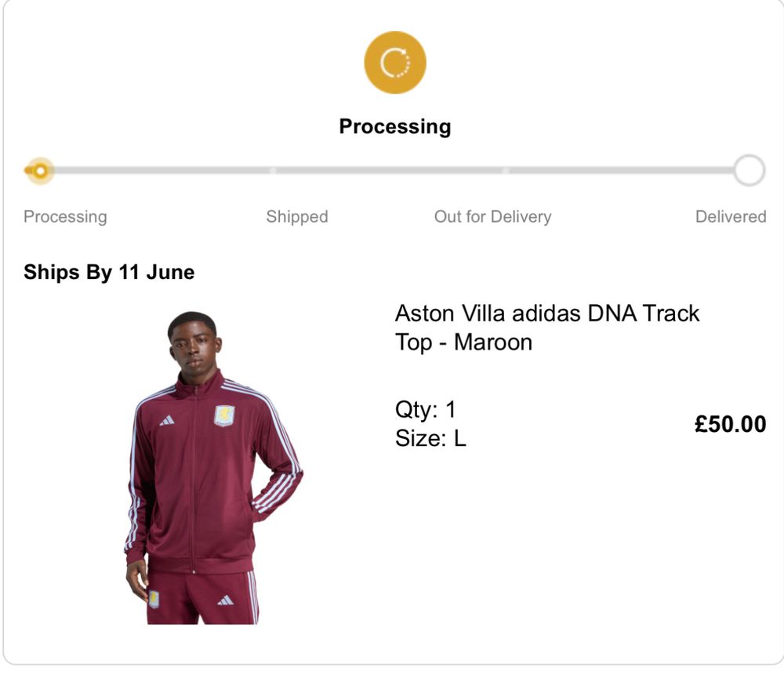Click the Delivered end circle on tracker

[x=749, y=170]
